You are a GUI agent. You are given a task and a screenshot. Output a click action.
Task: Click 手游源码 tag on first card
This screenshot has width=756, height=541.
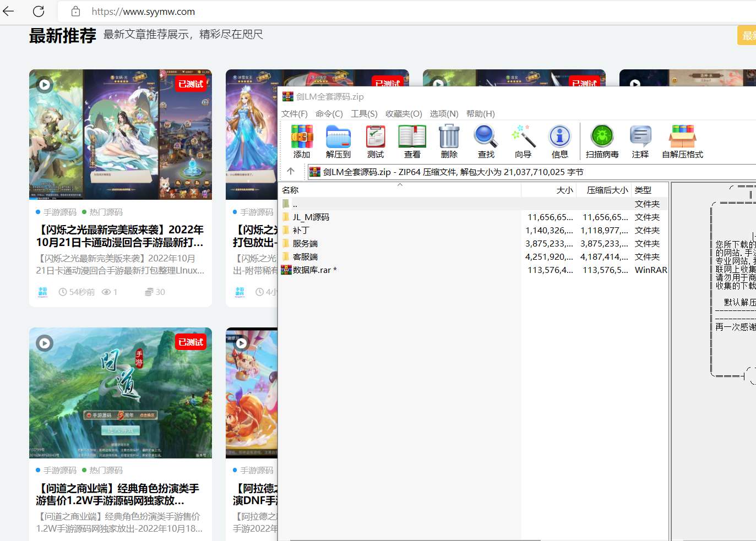tap(60, 212)
